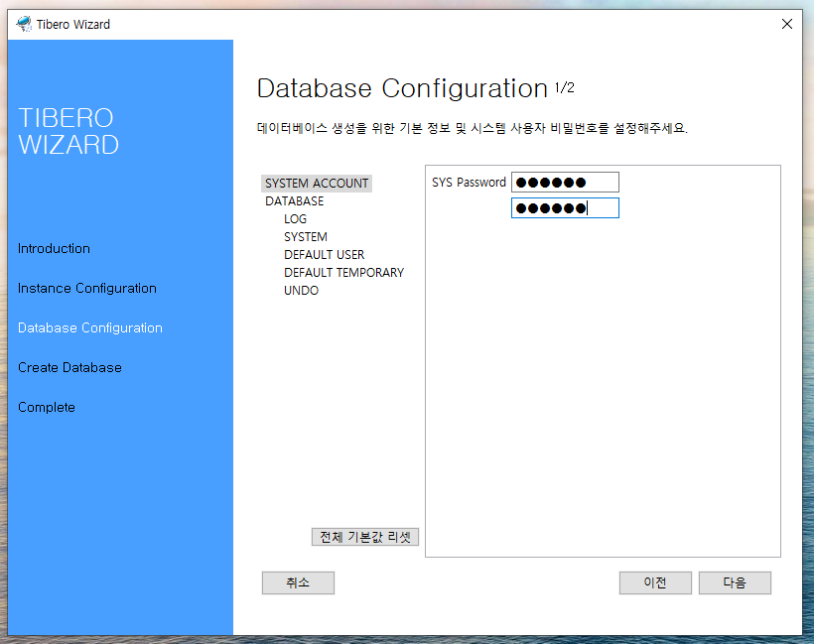Click the 취소 cancel button

coord(298,582)
